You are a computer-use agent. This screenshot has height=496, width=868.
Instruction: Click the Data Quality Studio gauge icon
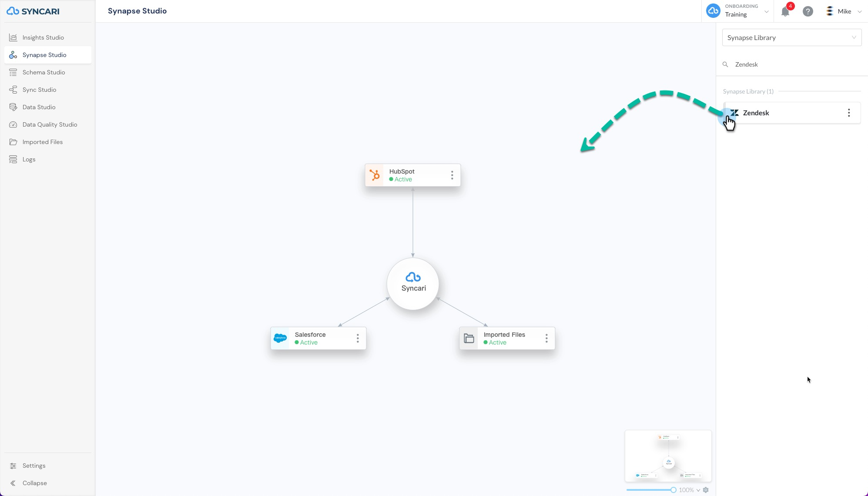point(13,124)
